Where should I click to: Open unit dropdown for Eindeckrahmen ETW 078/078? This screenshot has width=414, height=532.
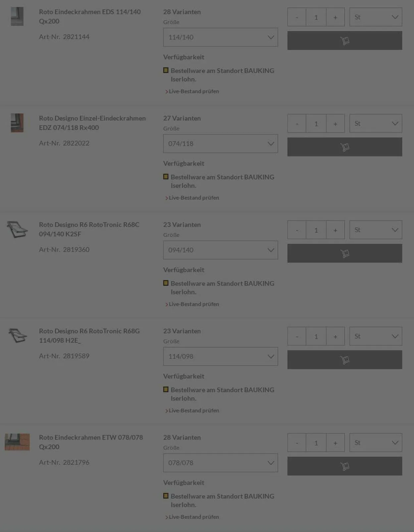click(x=376, y=443)
